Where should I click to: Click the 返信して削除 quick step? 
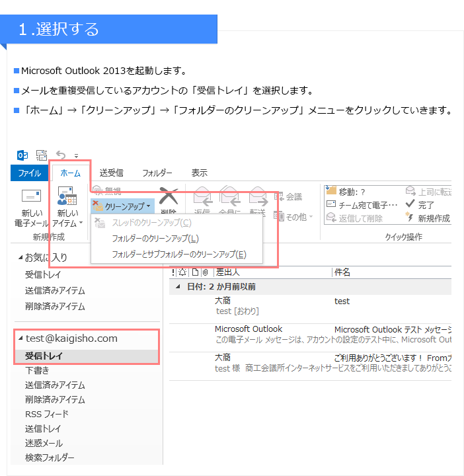354,218
